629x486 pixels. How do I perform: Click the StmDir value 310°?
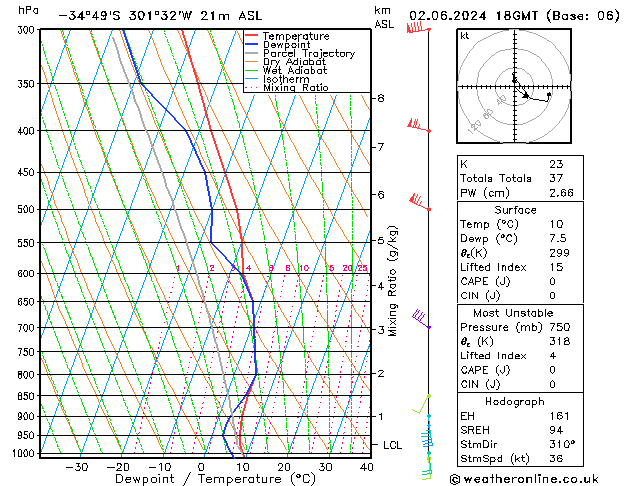pos(562,444)
